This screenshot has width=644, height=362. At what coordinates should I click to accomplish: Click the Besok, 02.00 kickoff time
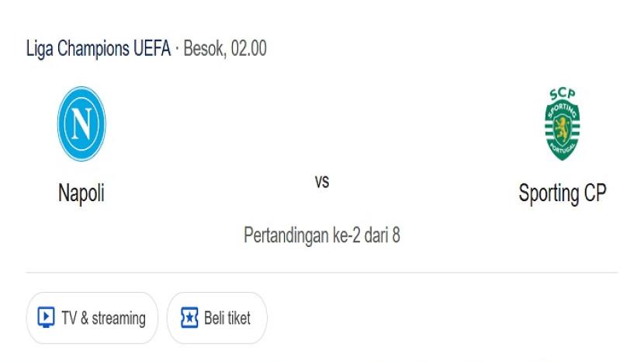click(225, 48)
